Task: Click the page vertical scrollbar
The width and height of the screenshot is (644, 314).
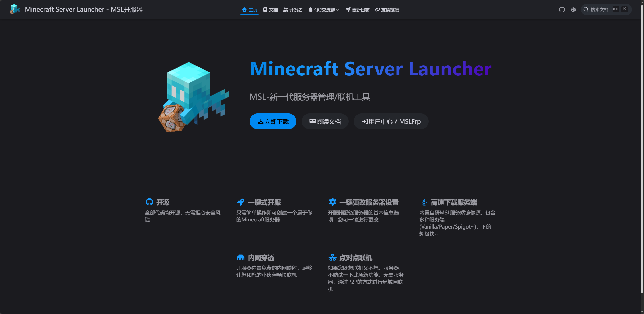Action: (642, 151)
